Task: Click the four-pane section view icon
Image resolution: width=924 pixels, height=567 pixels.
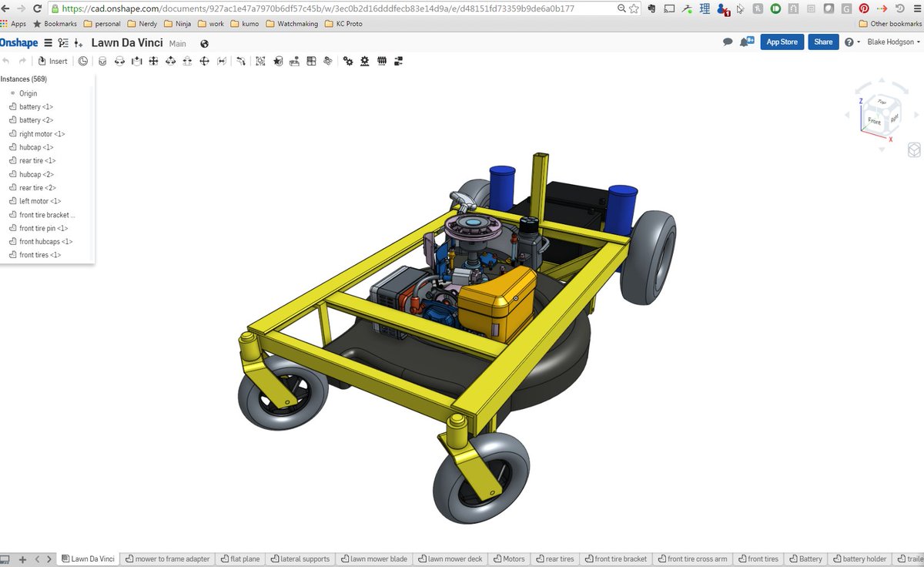Action: tap(311, 61)
